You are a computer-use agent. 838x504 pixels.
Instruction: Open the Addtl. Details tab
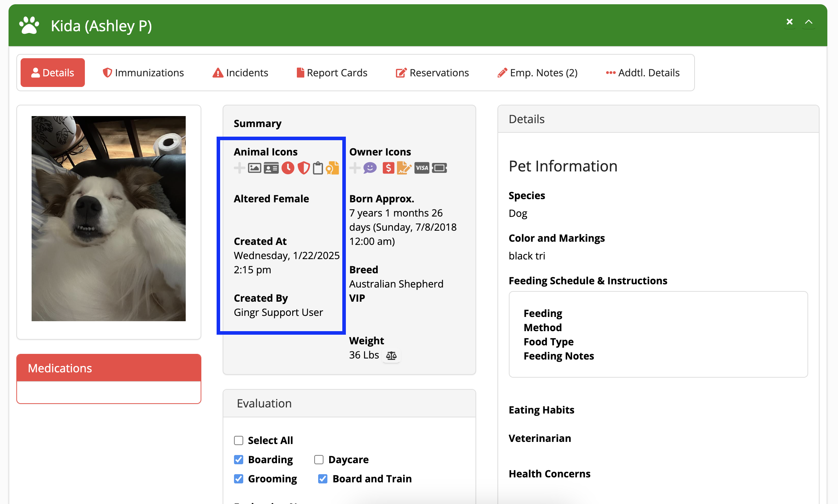click(x=643, y=73)
